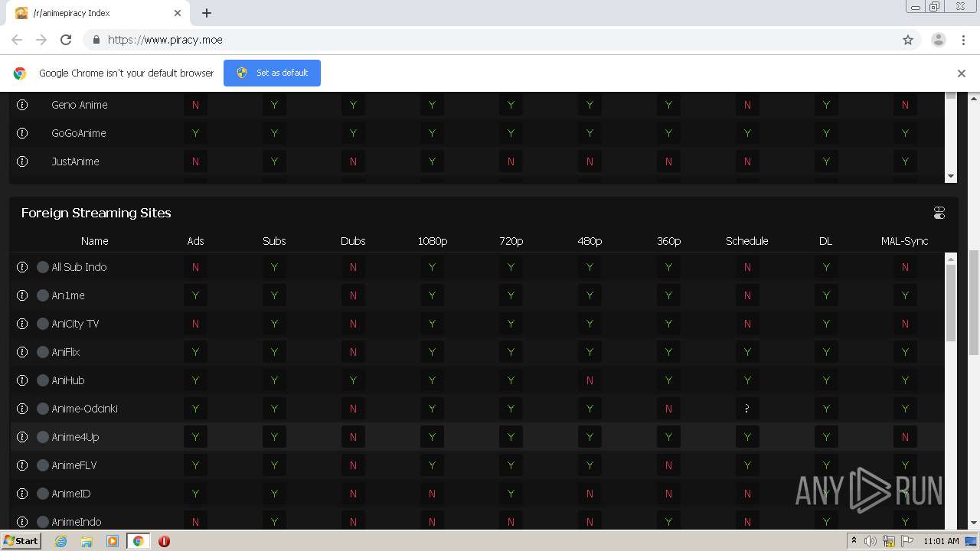Viewport: 980px width, 551px height.
Task: Open info icon for Anime4Up
Action: point(22,437)
